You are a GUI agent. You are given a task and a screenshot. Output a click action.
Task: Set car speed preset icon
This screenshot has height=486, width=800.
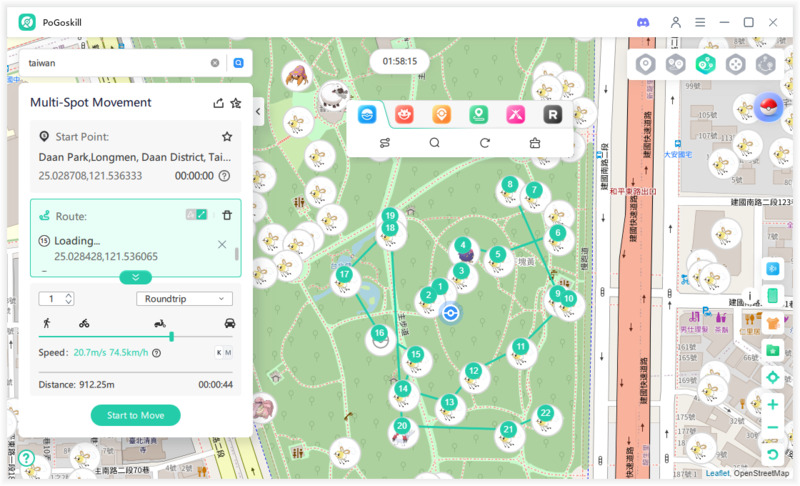point(230,323)
